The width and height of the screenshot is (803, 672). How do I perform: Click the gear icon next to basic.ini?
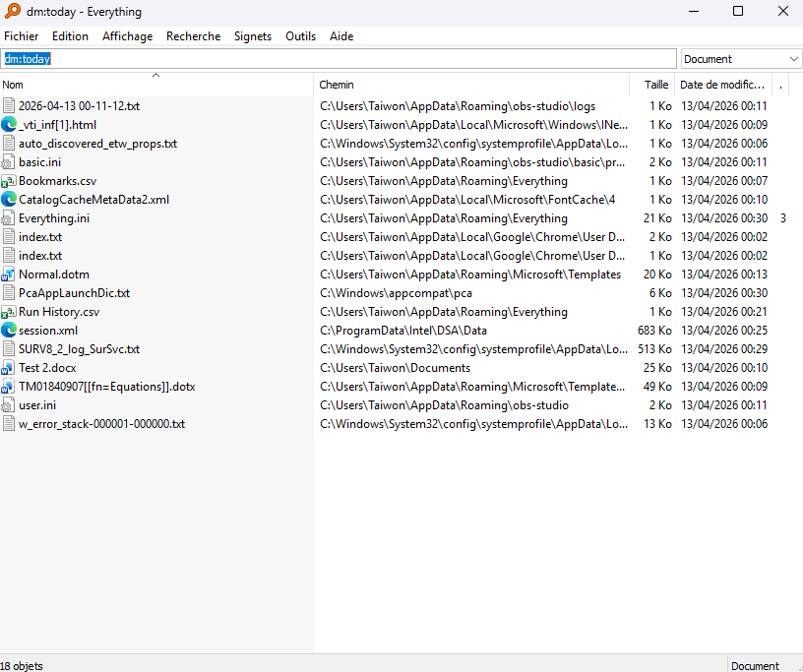10,162
